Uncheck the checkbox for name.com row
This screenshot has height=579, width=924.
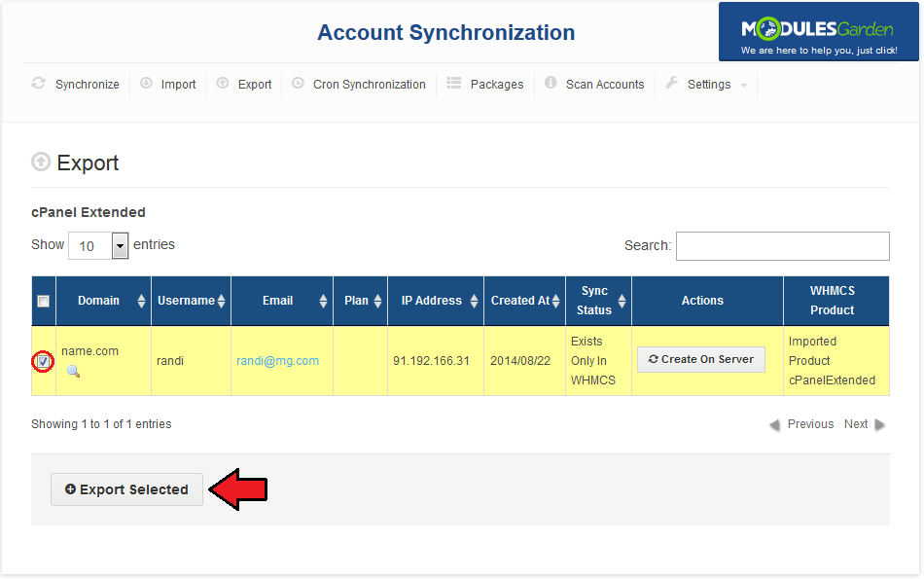[43, 361]
